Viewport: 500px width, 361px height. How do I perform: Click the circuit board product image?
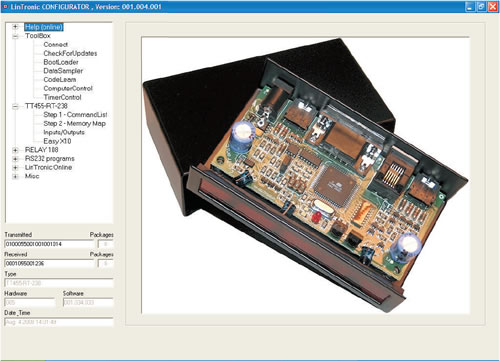tap(305, 175)
